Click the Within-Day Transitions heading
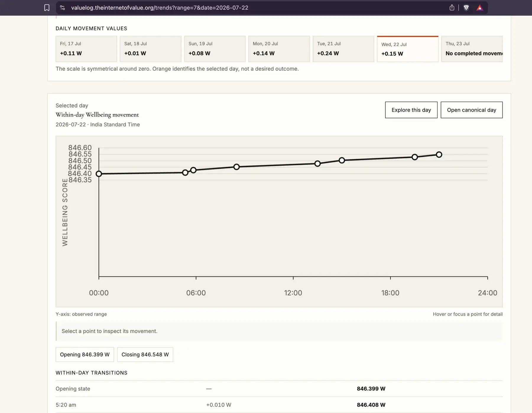This screenshot has height=413, width=532. tap(92, 373)
